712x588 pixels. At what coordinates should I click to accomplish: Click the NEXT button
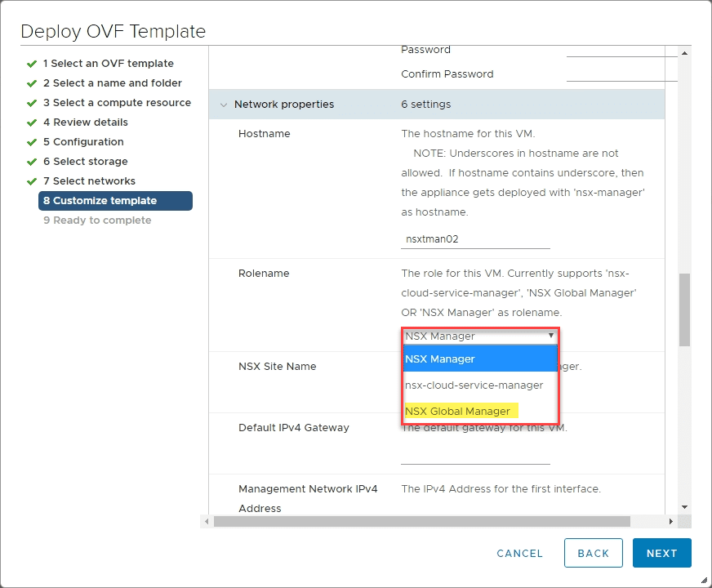(x=661, y=553)
